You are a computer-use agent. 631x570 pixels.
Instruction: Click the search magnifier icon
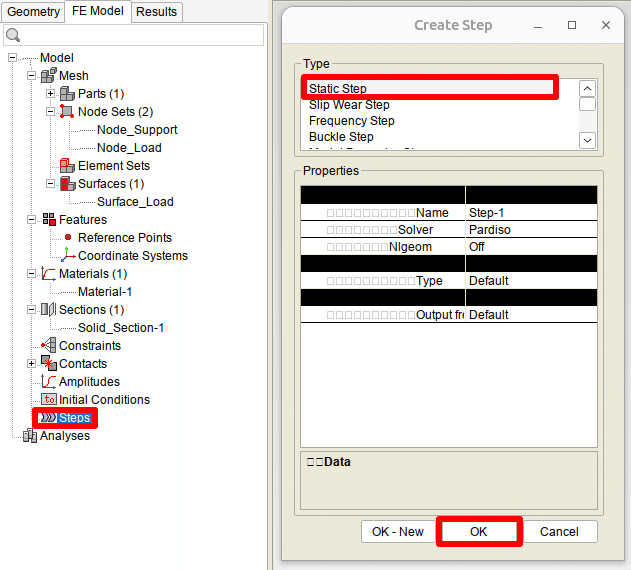tap(13, 35)
